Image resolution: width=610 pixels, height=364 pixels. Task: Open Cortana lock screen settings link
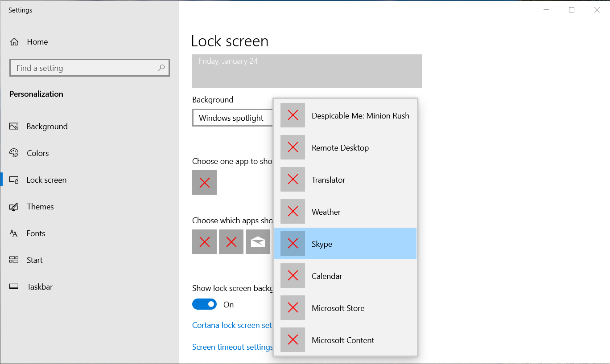(x=232, y=325)
